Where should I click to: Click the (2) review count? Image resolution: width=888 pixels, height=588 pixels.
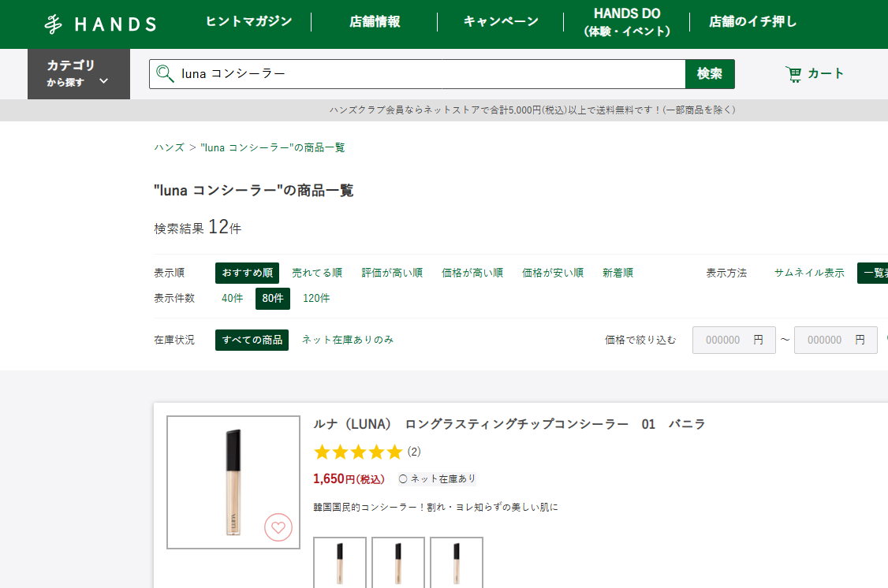click(x=414, y=452)
